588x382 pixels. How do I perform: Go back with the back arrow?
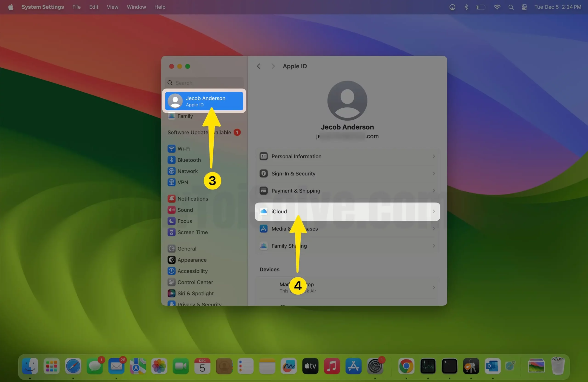tap(259, 66)
